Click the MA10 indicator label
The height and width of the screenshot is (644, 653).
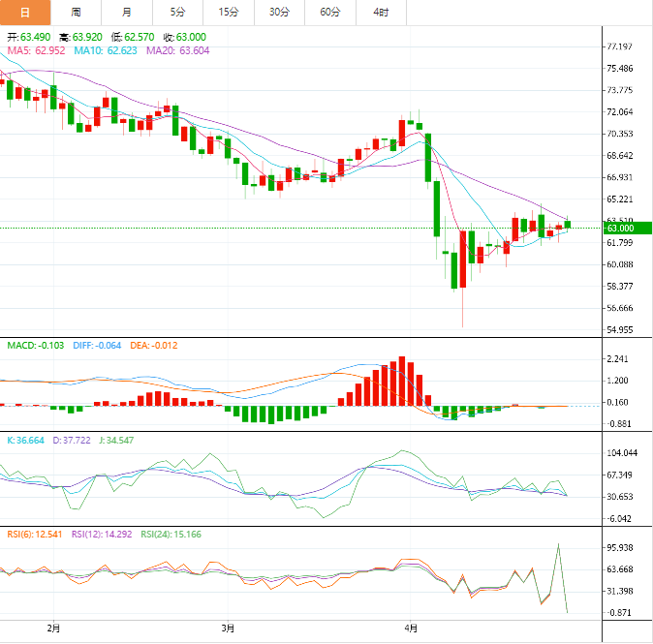[x=106, y=50]
